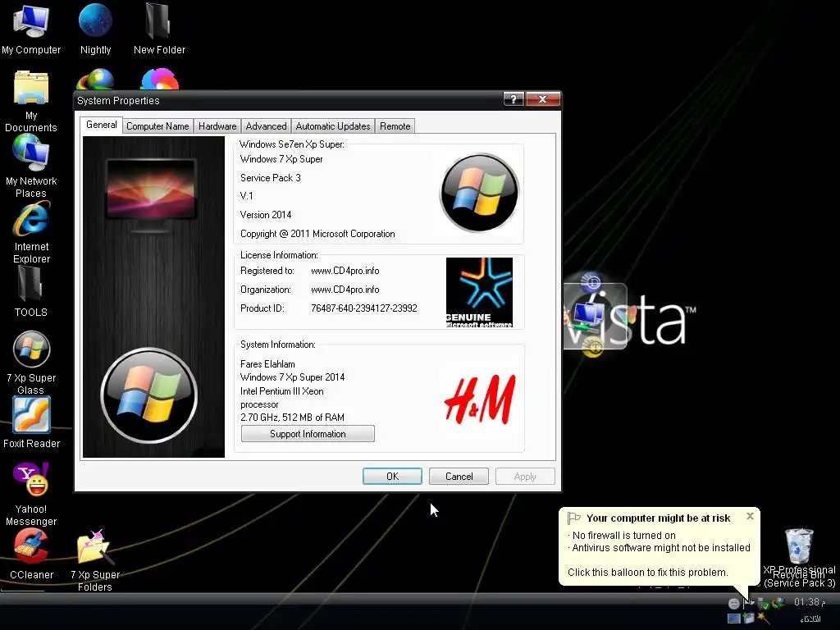Image resolution: width=840 pixels, height=630 pixels.
Task: Click the 'No firewall is turned on' line
Action: pyautogui.click(x=623, y=535)
